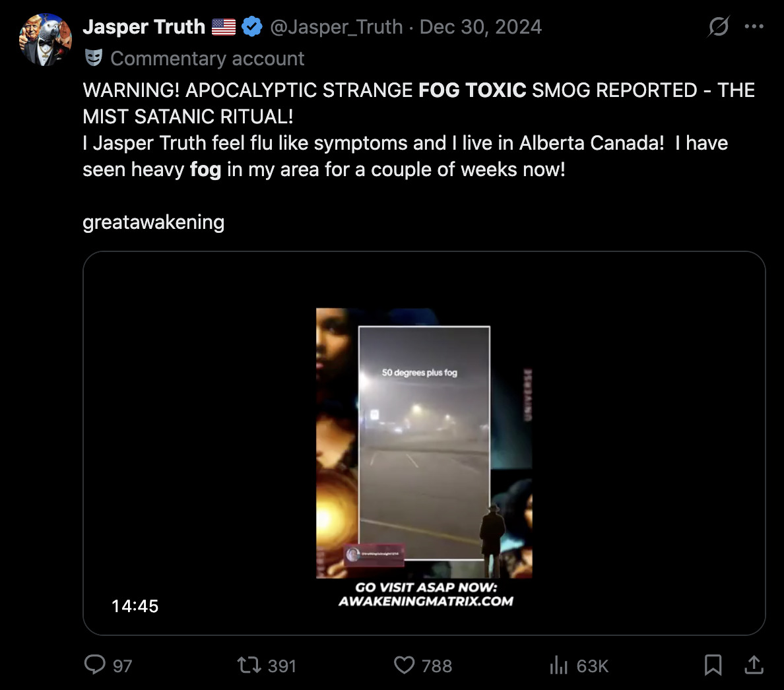Viewport: 784px width, 690px height.
Task: Click the Commentary account mask icon
Action: coord(94,58)
